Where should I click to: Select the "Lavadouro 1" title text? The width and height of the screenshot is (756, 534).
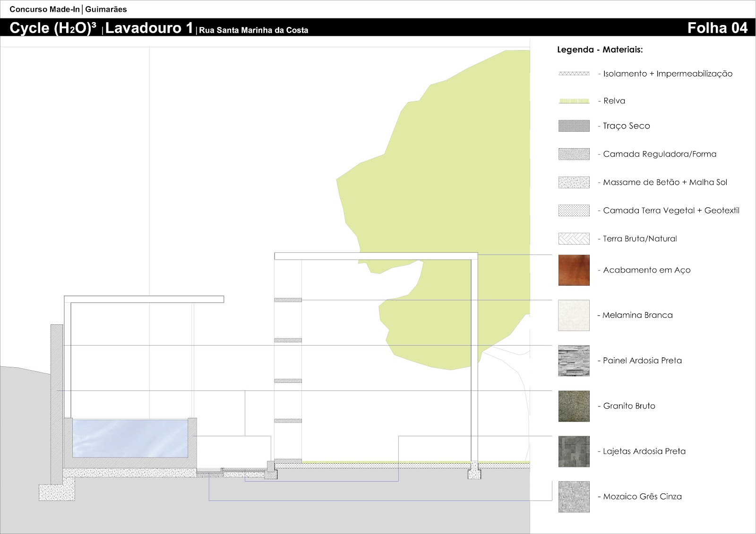tap(149, 28)
